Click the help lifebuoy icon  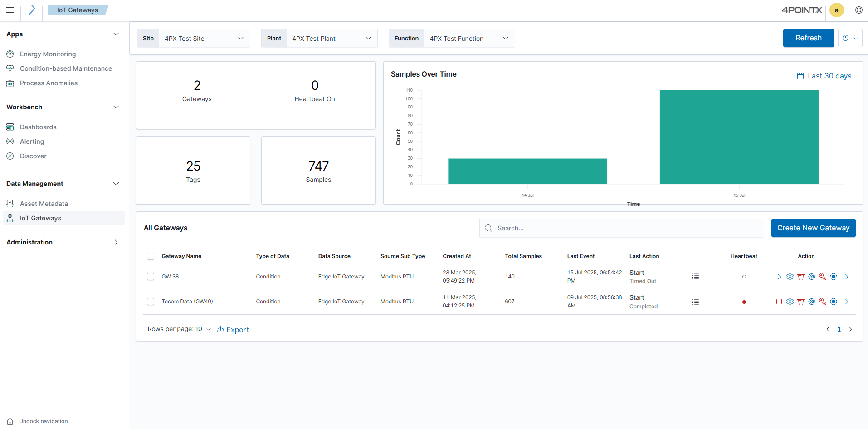[859, 10]
